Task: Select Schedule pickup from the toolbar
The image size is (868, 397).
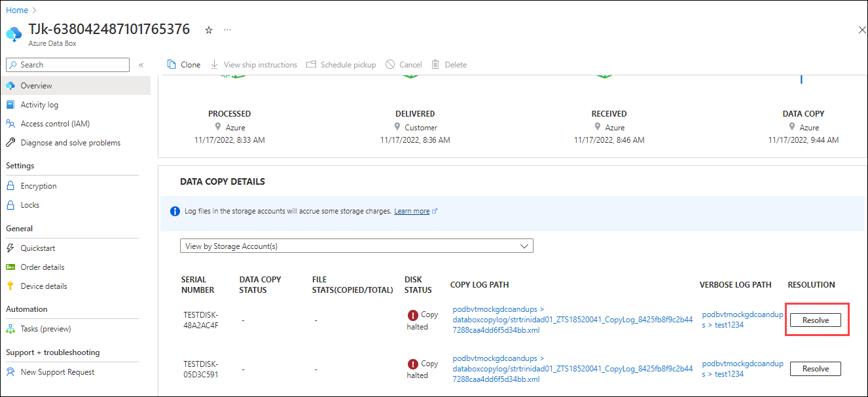Action: 342,64
